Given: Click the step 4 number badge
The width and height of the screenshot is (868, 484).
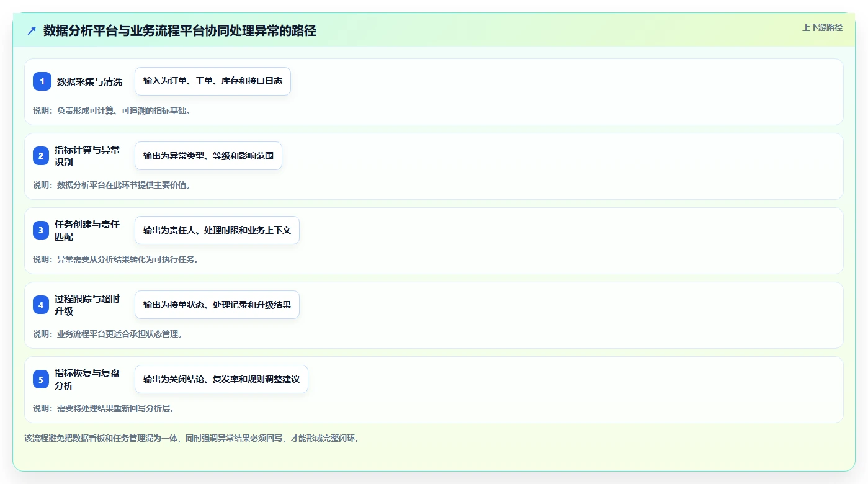Looking at the screenshot, I should coord(41,305).
